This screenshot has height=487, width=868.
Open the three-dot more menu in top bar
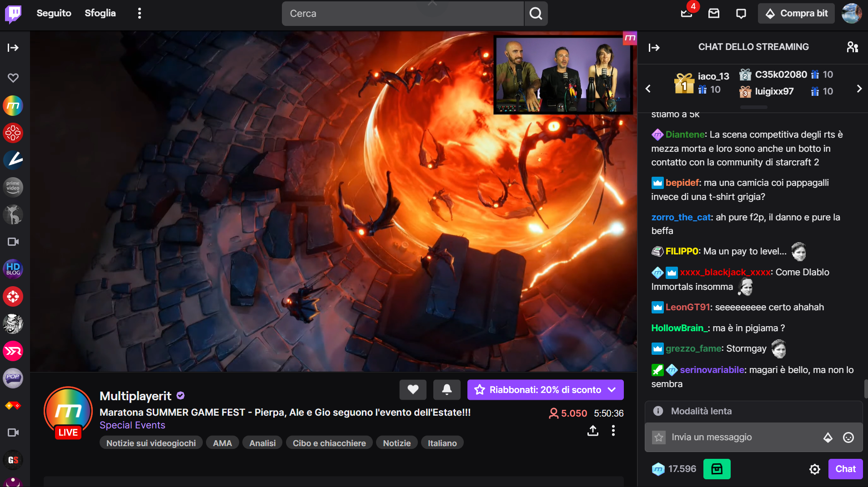point(140,13)
